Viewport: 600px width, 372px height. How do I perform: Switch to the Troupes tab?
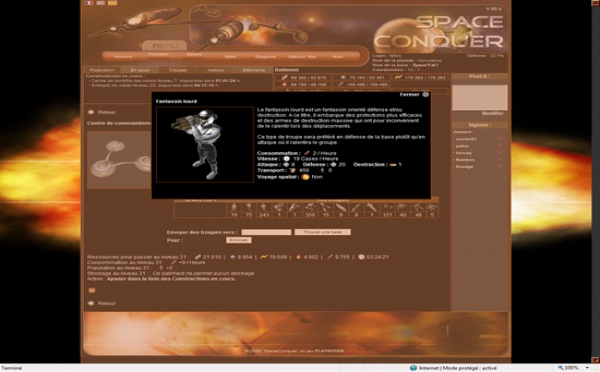pos(178,70)
